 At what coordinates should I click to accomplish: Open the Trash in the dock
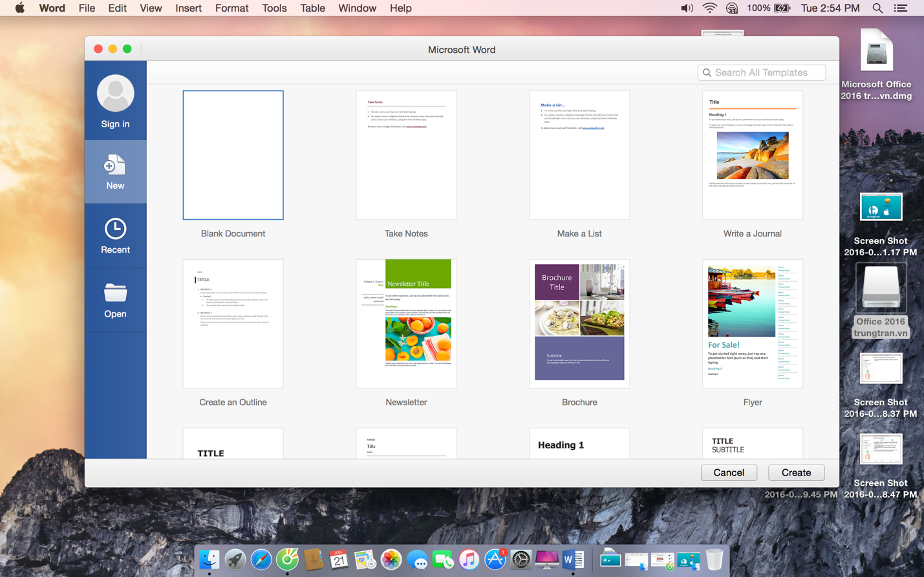pyautogui.click(x=714, y=560)
